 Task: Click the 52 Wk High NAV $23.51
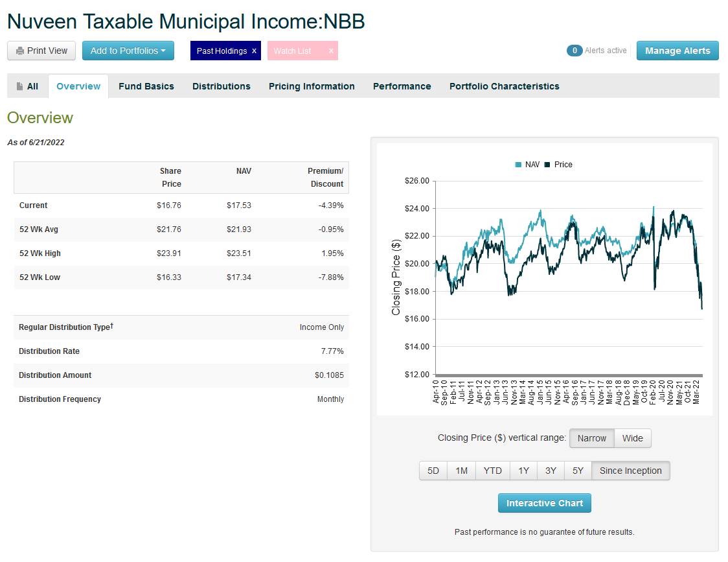[238, 253]
